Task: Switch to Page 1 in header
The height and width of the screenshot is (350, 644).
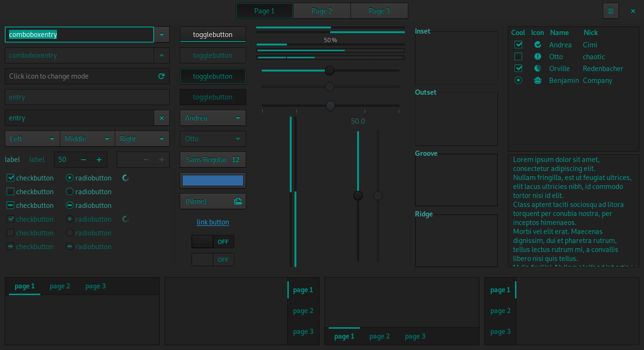Action: point(265,11)
